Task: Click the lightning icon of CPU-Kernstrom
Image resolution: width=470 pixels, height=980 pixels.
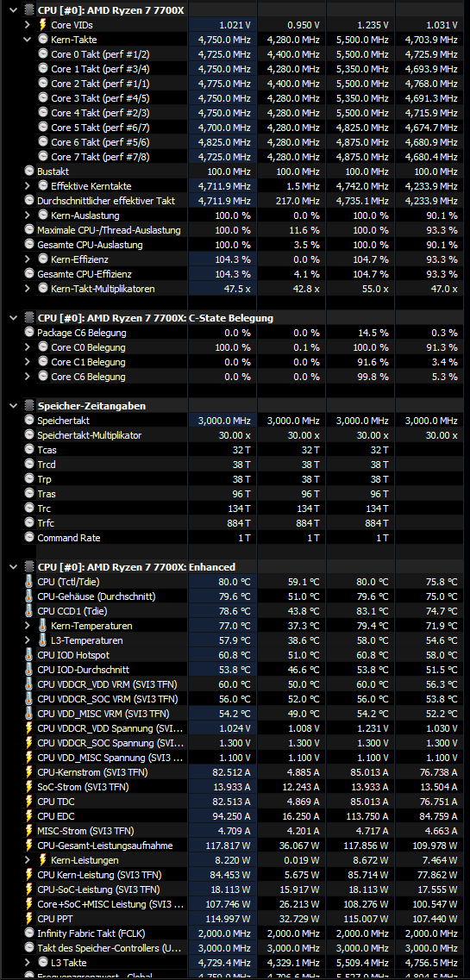Action: click(x=28, y=772)
